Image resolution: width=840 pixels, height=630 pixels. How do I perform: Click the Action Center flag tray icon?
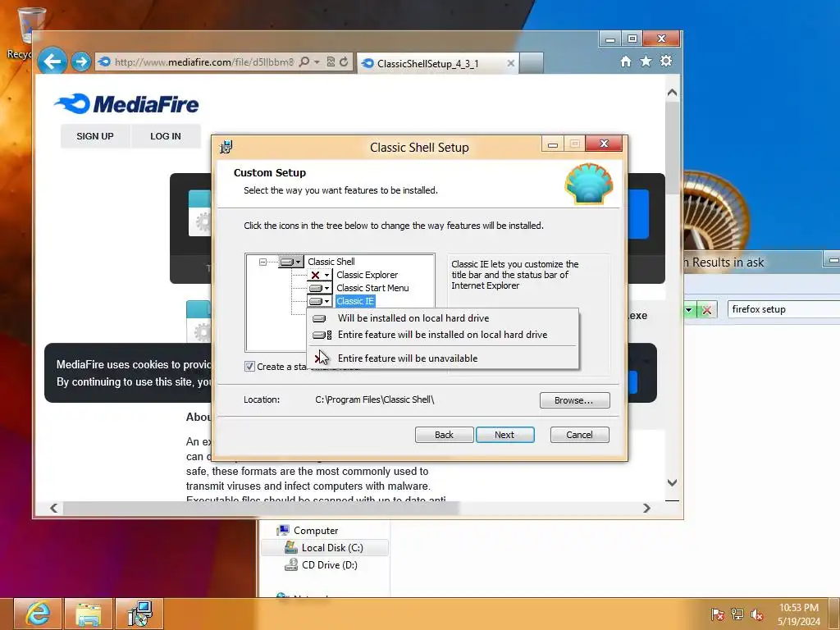[717, 614]
